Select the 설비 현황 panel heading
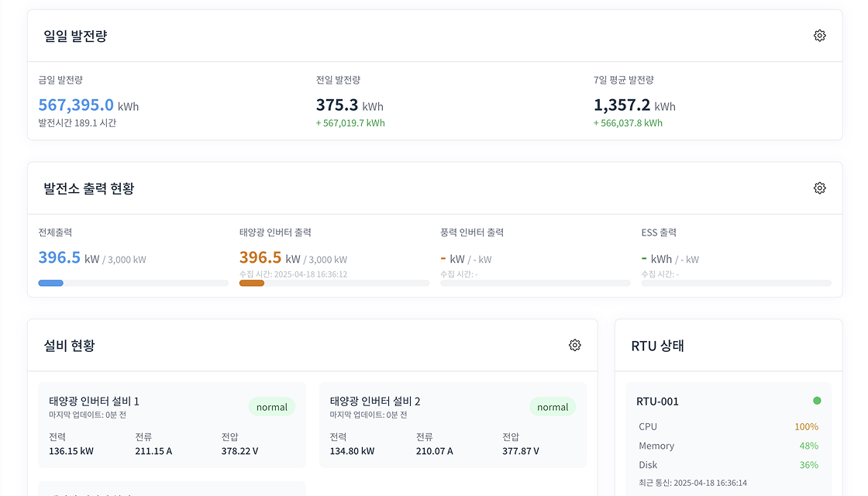868x496 pixels. pos(69,346)
